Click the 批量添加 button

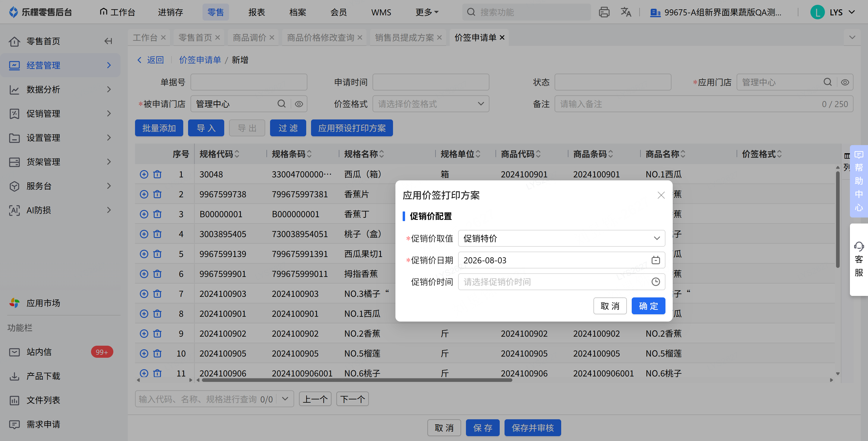159,128
